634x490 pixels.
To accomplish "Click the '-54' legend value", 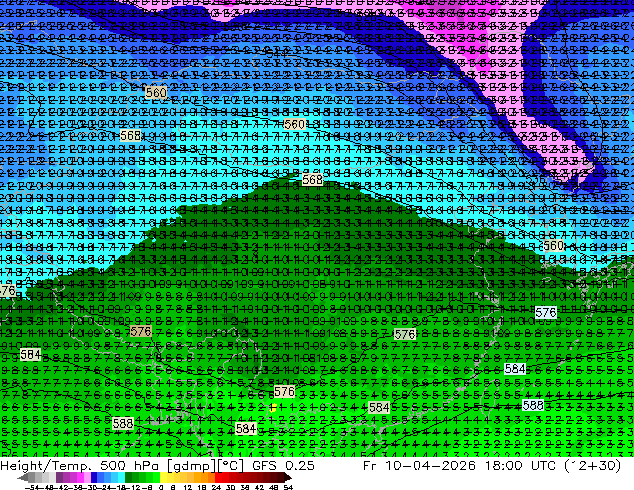I will coord(31,487).
